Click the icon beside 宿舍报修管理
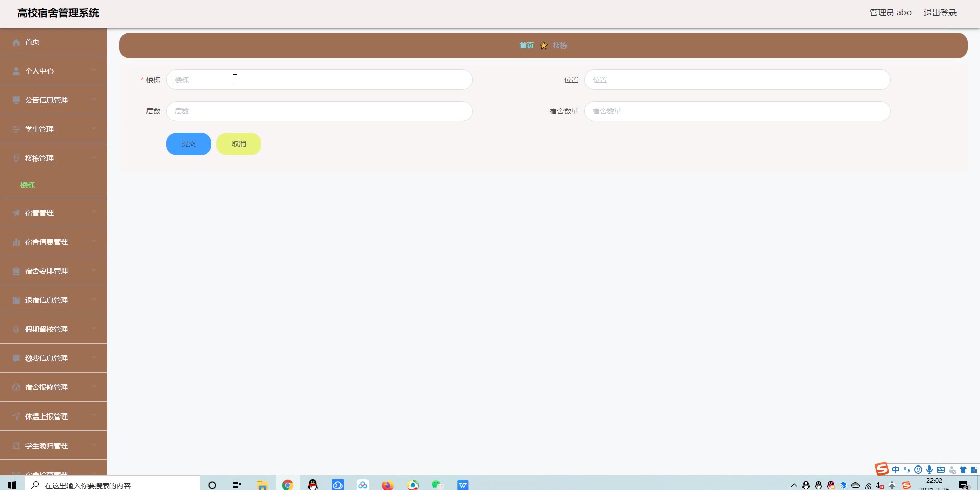Image resolution: width=980 pixels, height=490 pixels. [x=16, y=388]
